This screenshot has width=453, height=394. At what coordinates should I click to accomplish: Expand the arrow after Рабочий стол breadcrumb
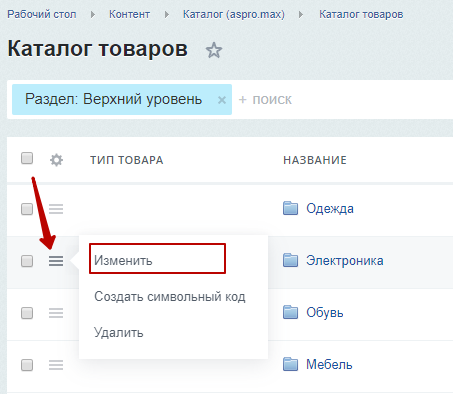click(93, 15)
